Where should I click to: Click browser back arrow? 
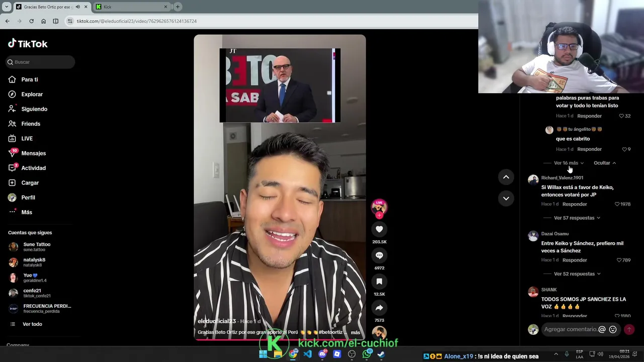coord(7,21)
